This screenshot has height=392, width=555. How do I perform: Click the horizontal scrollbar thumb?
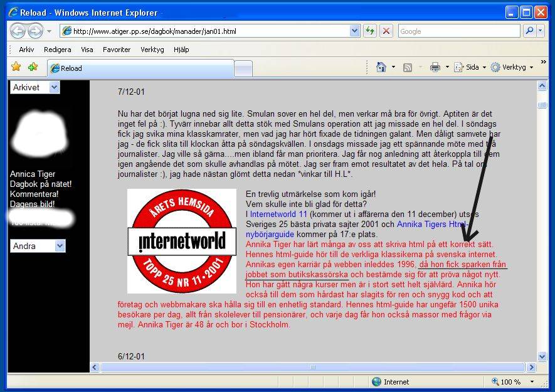pyautogui.click(x=312, y=367)
